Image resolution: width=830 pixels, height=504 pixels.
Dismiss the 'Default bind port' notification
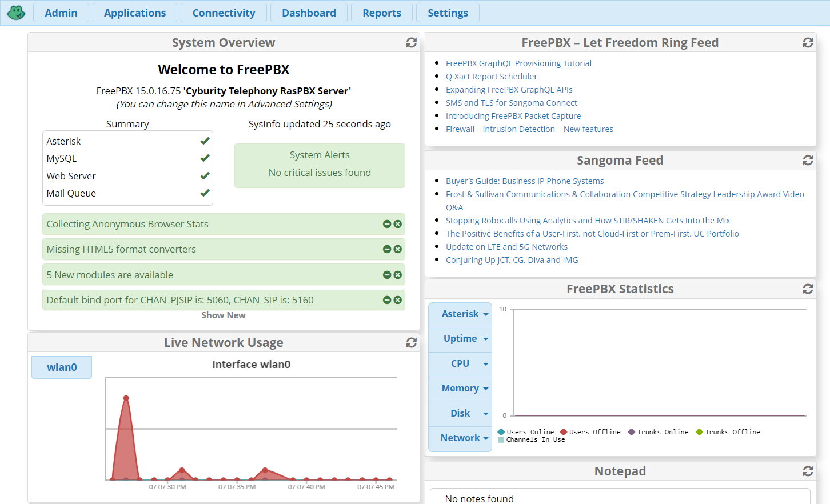tap(397, 299)
